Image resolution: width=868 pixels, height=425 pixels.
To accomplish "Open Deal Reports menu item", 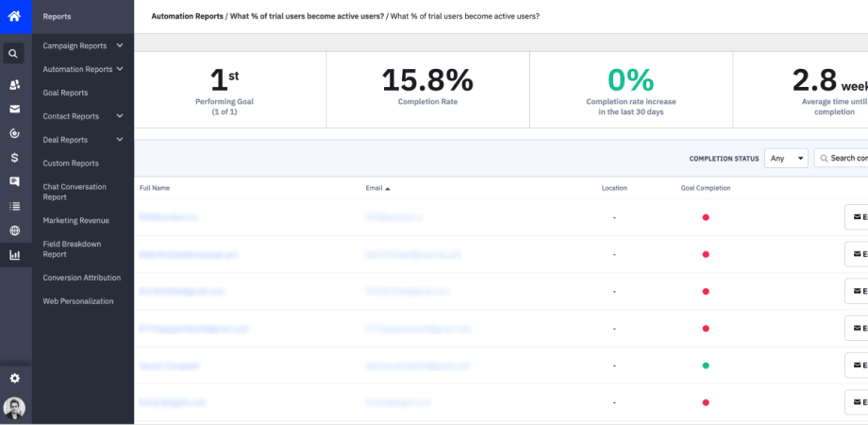I will click(65, 140).
